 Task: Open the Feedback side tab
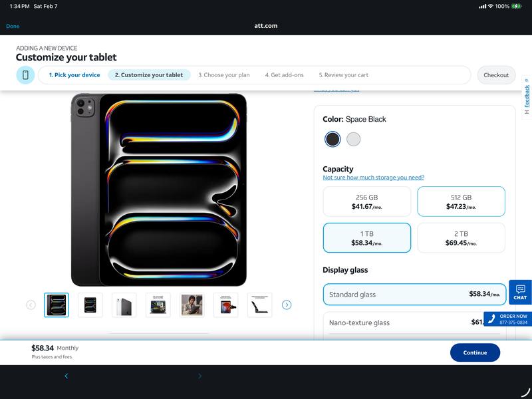pos(527,96)
